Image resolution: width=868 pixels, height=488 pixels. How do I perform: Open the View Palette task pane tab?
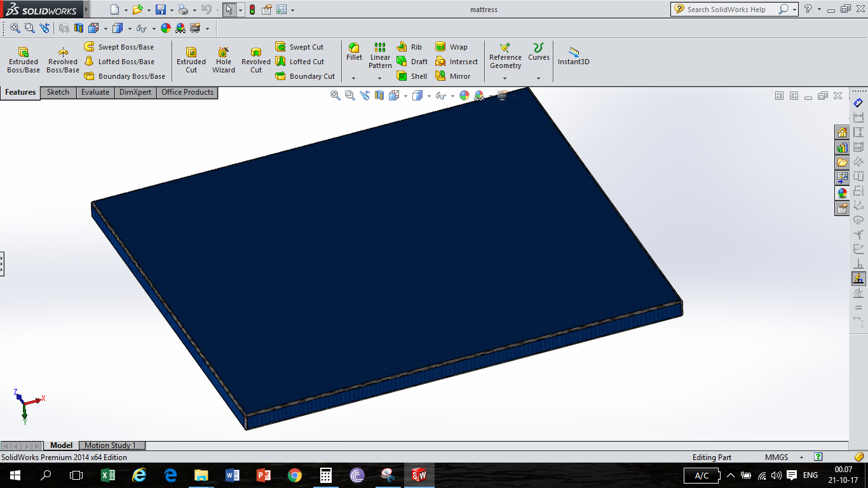[x=842, y=178]
